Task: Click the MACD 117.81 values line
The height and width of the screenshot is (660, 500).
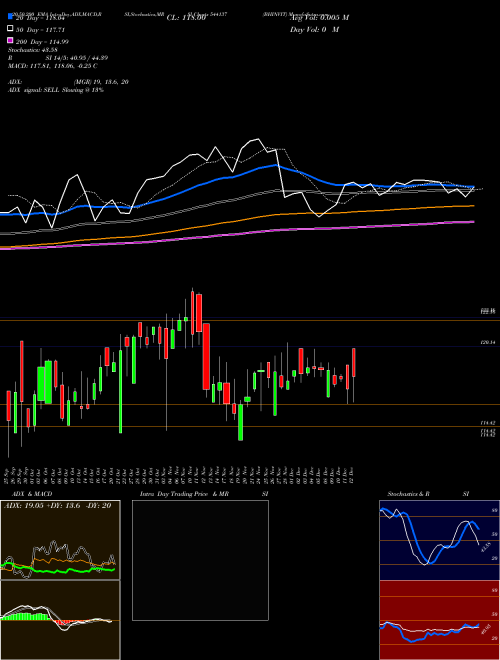Action: [x=53, y=66]
